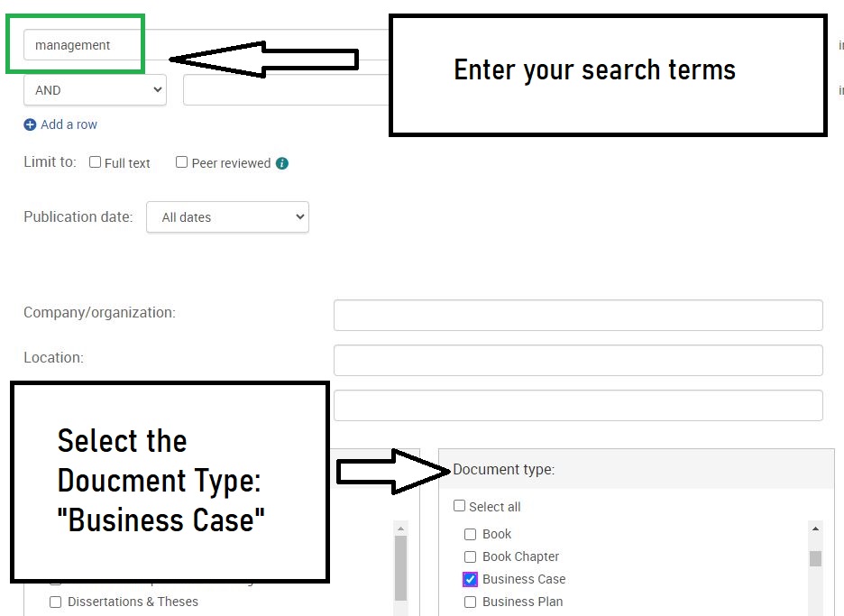The width and height of the screenshot is (844, 616).
Task: Toggle the Peer reviewed checkbox
Action: coord(181,162)
